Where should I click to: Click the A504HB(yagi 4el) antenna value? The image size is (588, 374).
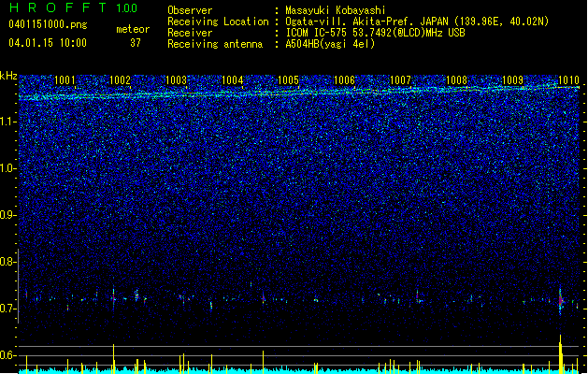330,44
